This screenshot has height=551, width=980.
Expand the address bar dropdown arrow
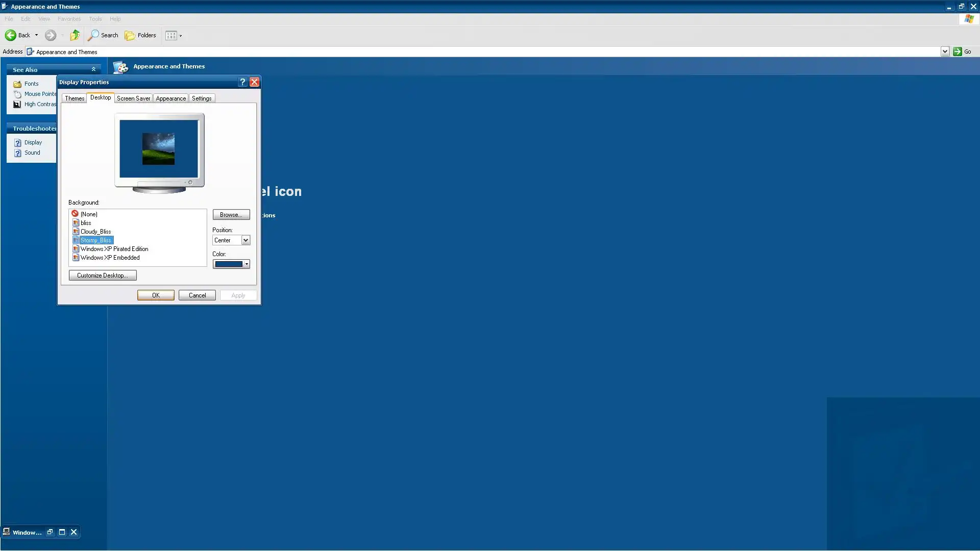(945, 52)
